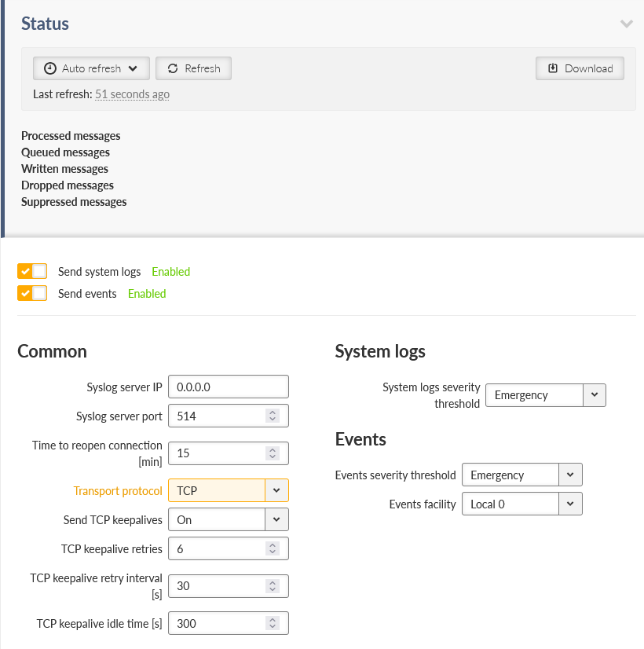Click the 'Events' section heading
644x649 pixels.
(360, 439)
